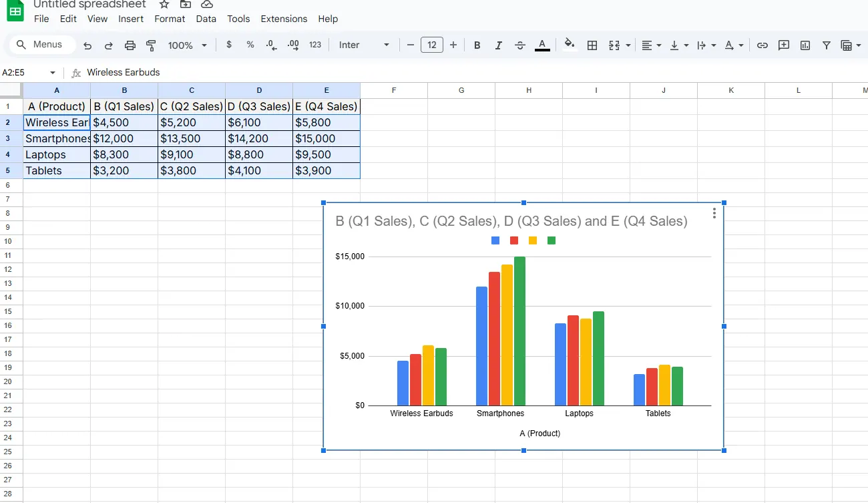Click the Undo arrow icon

click(x=87, y=45)
